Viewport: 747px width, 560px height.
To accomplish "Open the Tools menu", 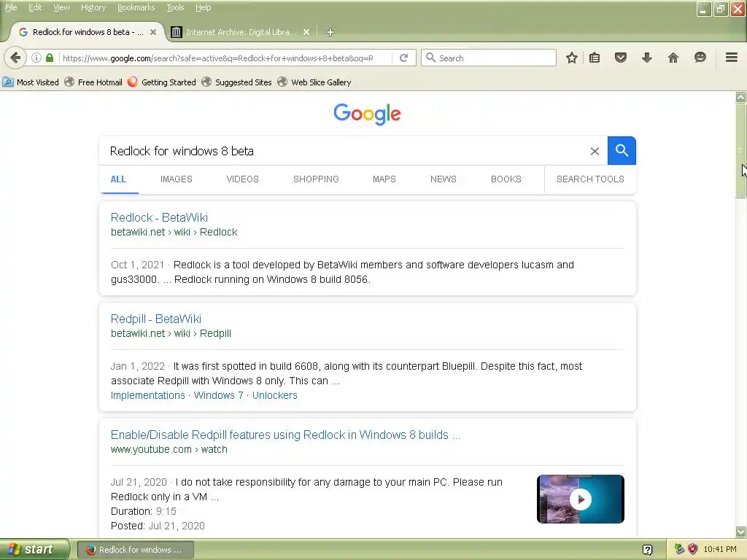I will click(175, 7).
